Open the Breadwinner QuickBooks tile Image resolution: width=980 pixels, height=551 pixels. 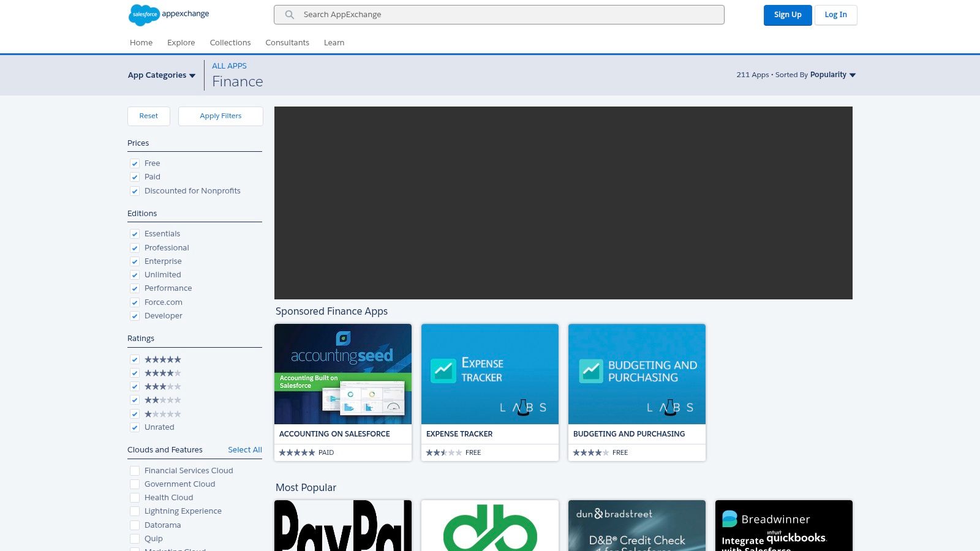click(784, 525)
